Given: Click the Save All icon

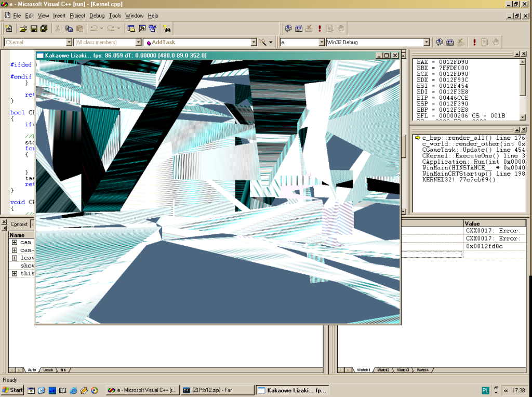Looking at the screenshot, I should coord(44,29).
